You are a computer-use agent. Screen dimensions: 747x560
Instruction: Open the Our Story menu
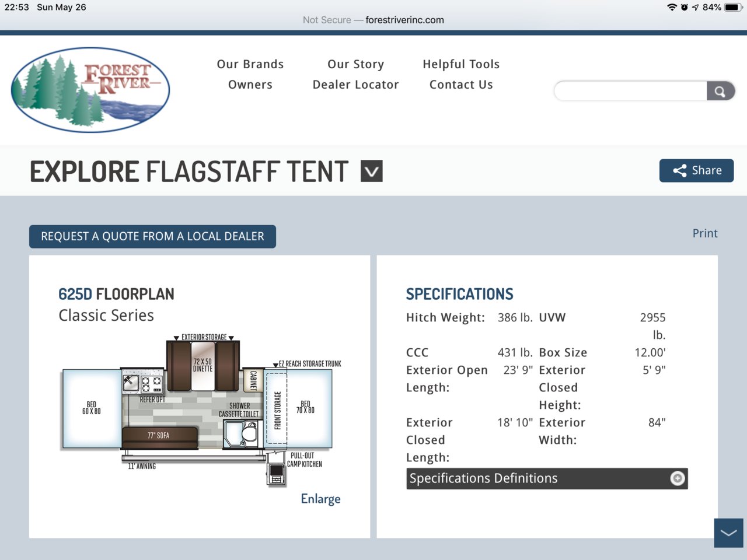tap(356, 64)
